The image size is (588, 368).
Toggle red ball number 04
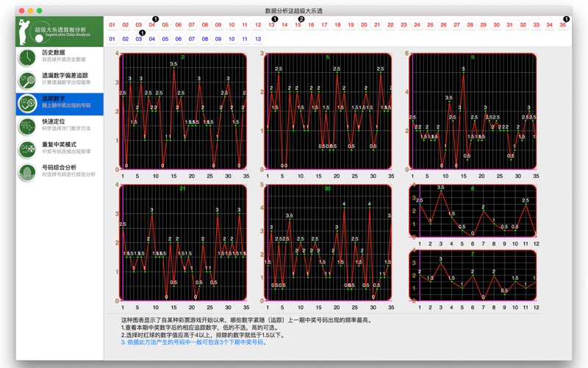pos(152,25)
